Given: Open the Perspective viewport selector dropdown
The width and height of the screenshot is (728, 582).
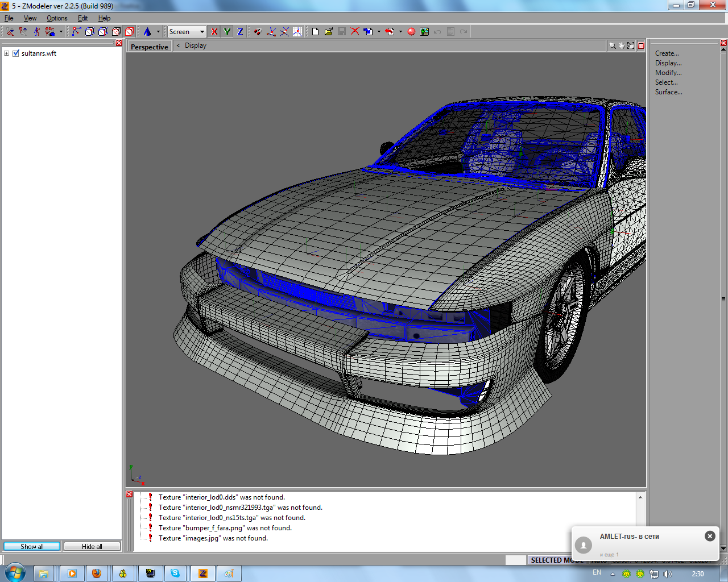Looking at the screenshot, I should [150, 47].
